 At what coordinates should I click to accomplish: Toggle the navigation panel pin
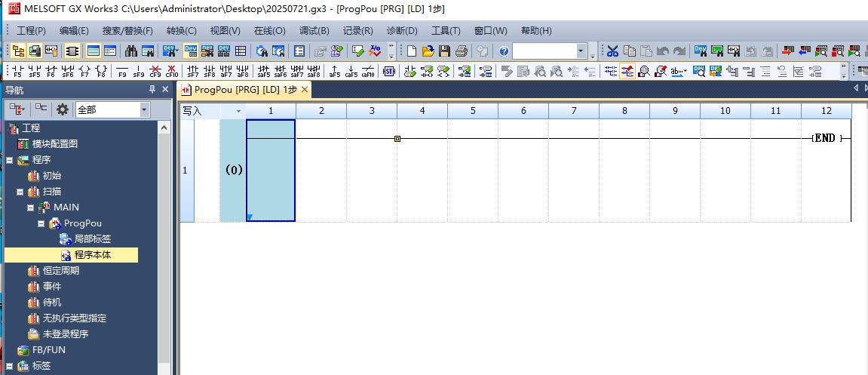coord(152,90)
